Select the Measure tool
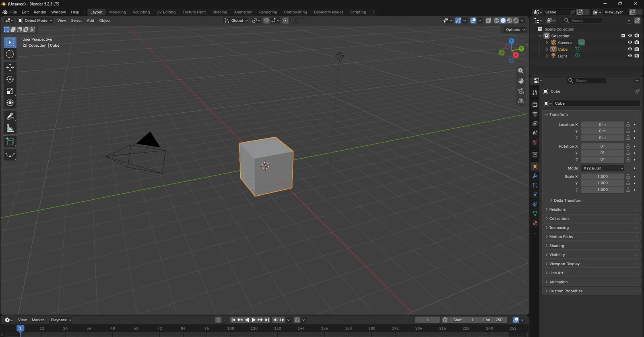 click(10, 128)
